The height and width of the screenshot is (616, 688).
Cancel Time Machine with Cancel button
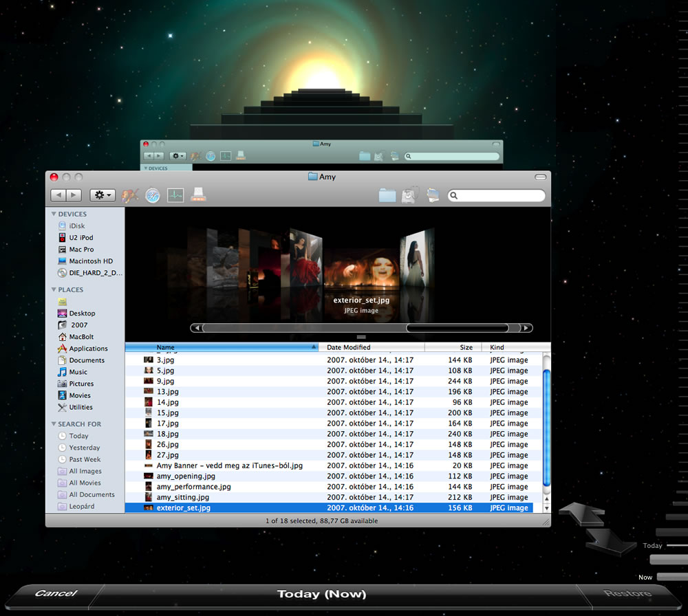point(56,594)
